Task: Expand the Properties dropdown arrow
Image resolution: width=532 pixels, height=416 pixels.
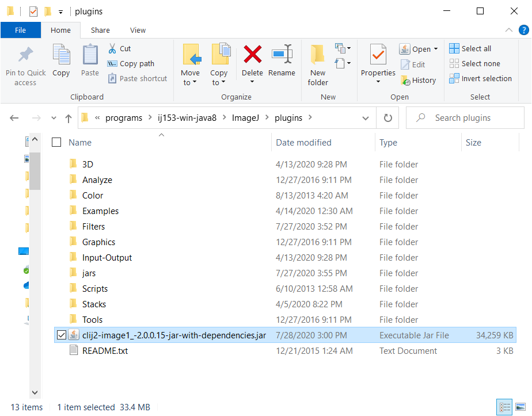Action: click(x=378, y=82)
